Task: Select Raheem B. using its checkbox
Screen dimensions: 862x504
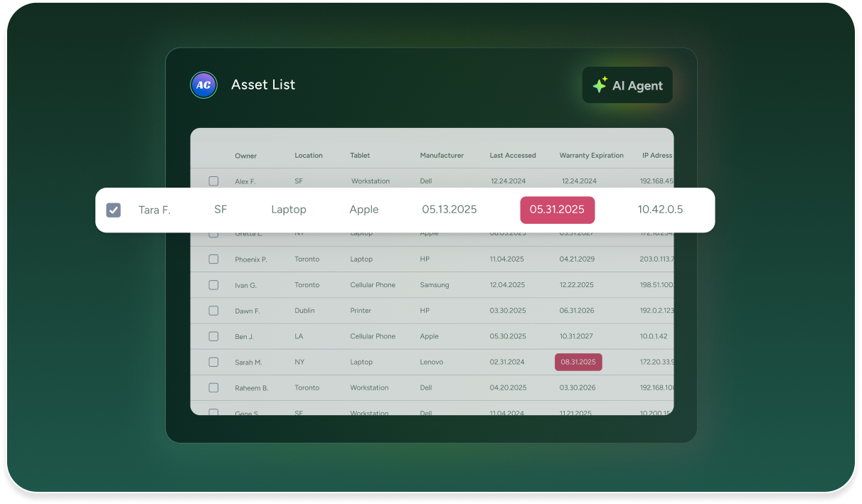Action: pyautogui.click(x=213, y=387)
